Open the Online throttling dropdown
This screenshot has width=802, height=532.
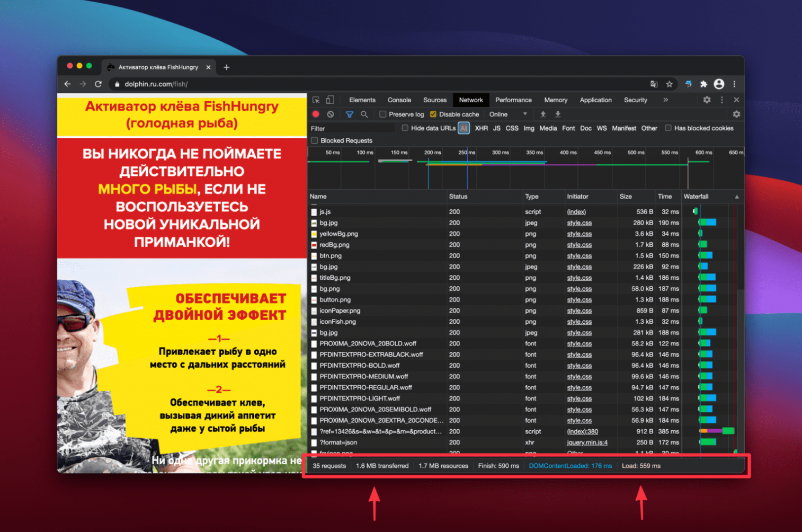[x=508, y=114]
